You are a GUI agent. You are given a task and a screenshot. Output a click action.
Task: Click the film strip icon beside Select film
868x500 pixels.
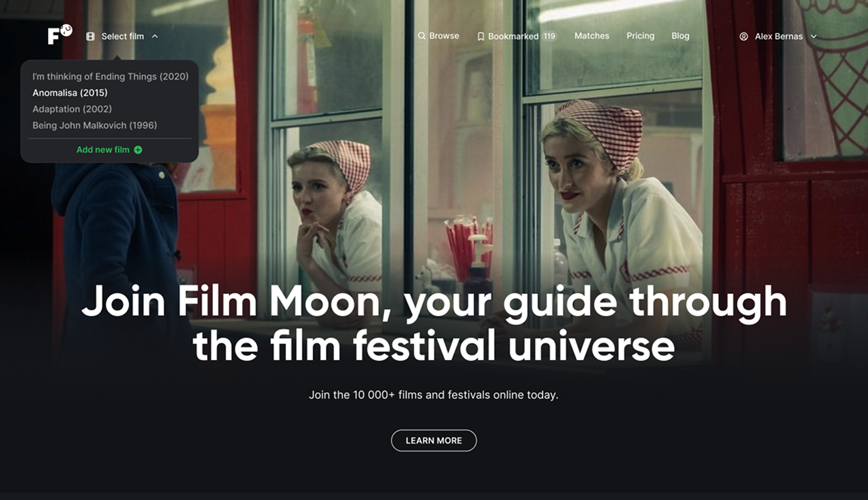coord(90,36)
